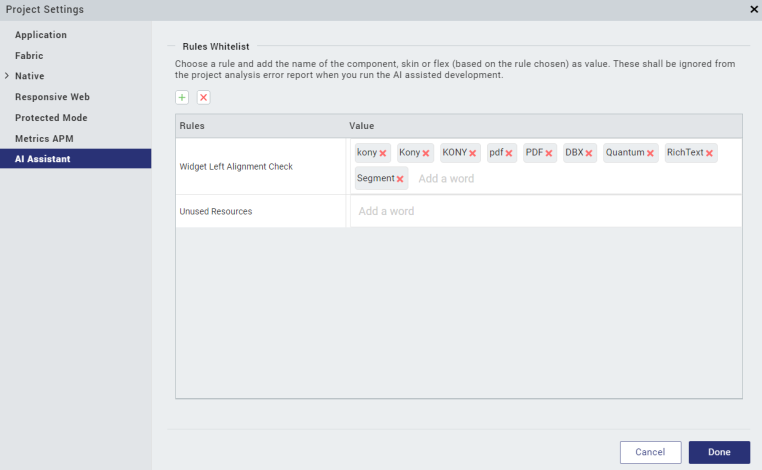Remove the 'RichText' tag
The image size is (762, 470).
tap(710, 153)
